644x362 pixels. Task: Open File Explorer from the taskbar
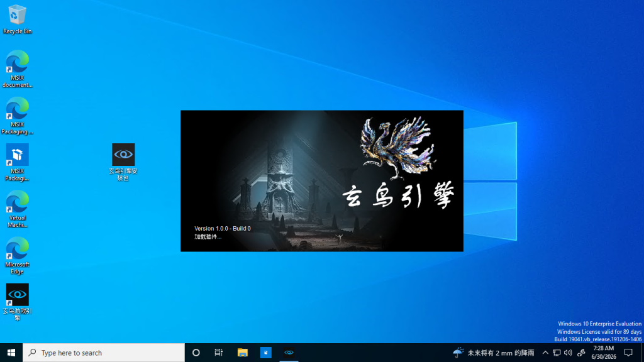[x=242, y=353]
